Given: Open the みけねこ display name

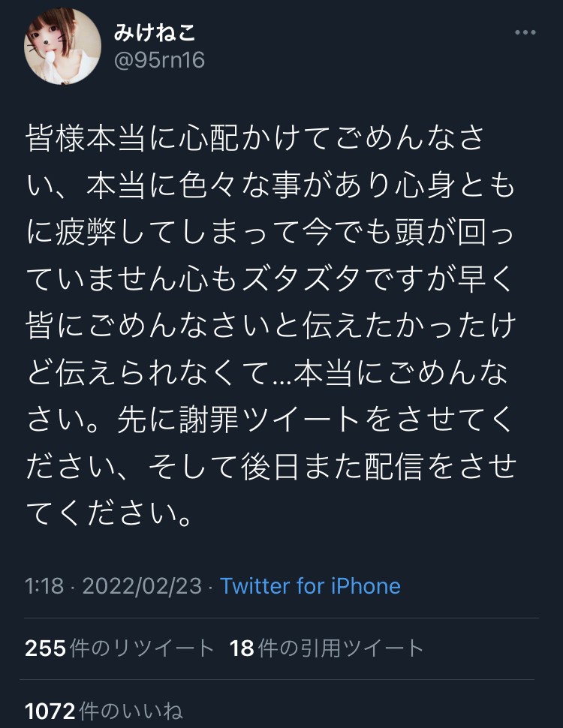Looking at the screenshot, I should coord(155,32).
